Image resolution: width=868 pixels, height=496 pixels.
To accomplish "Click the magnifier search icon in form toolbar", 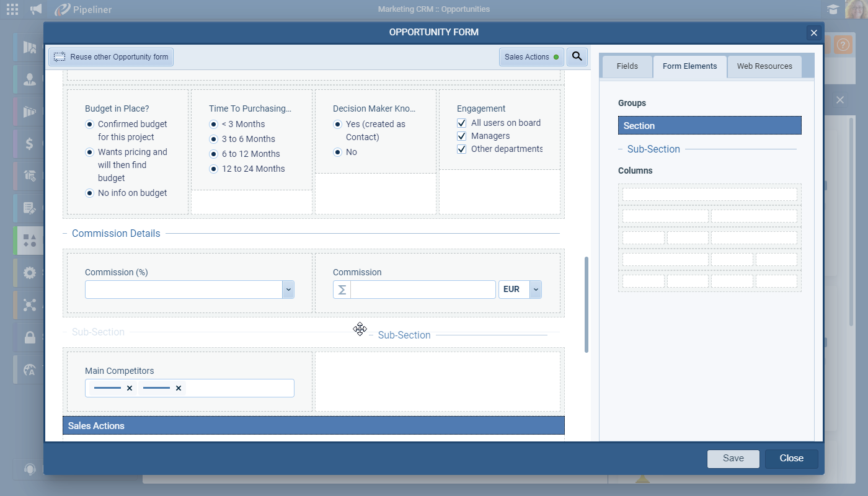I will pyautogui.click(x=577, y=56).
